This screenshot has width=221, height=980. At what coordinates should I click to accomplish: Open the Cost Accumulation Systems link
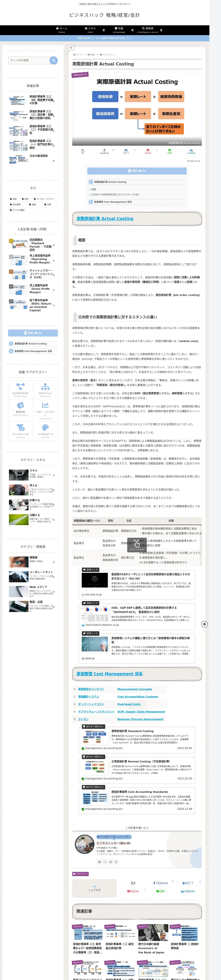point(137,697)
